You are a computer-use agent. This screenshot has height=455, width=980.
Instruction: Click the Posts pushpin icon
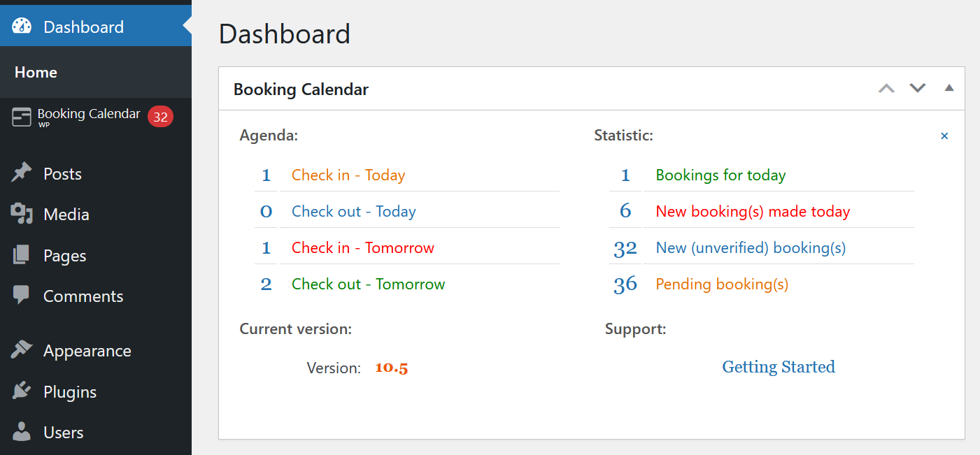[22, 173]
